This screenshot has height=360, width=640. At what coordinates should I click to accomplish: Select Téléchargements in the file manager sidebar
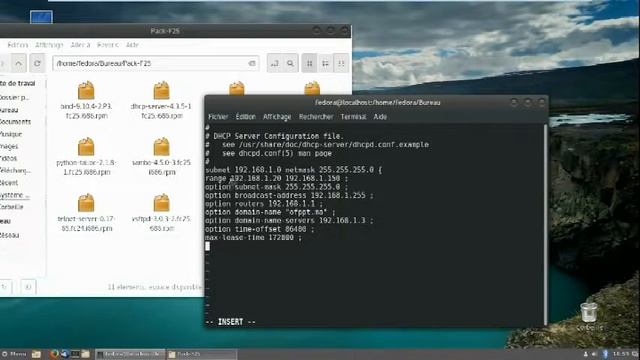15,170
